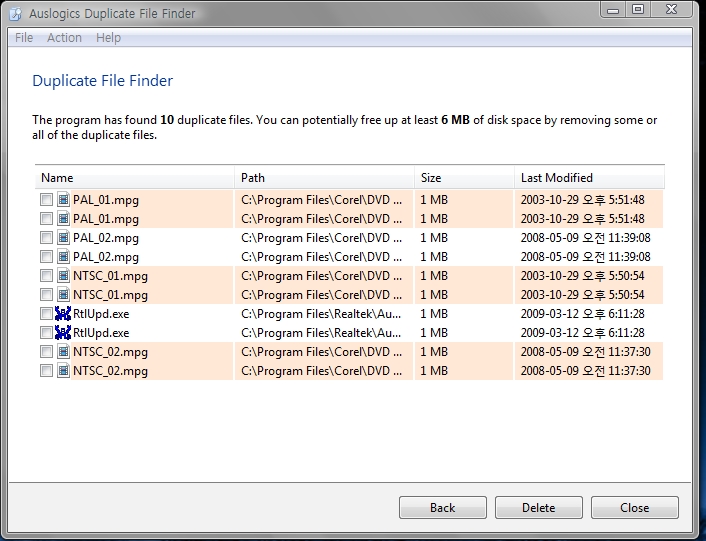Click the Realtek path of upper RtlUpd.exe

tap(321, 314)
